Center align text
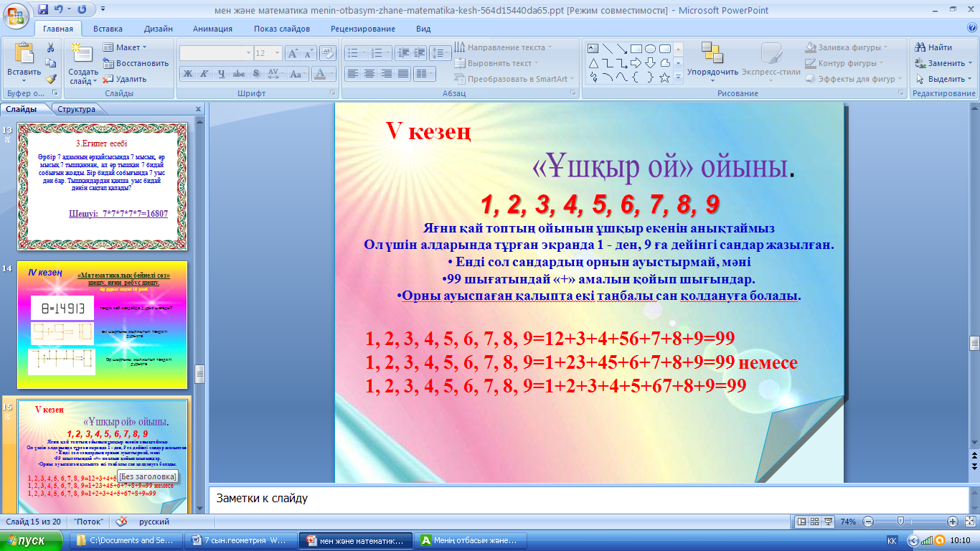This screenshot has height=551, width=980. click(x=369, y=73)
